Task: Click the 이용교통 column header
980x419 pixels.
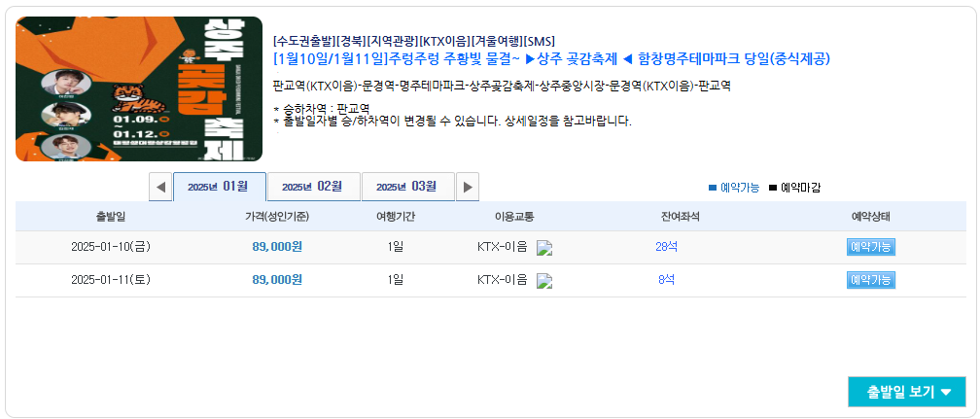Action: 514,217
